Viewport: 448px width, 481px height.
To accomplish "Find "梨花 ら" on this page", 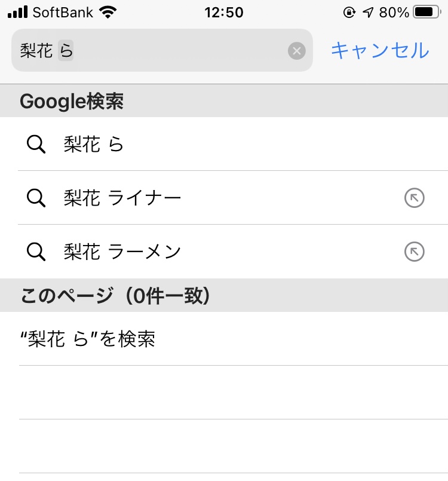I will point(88,339).
